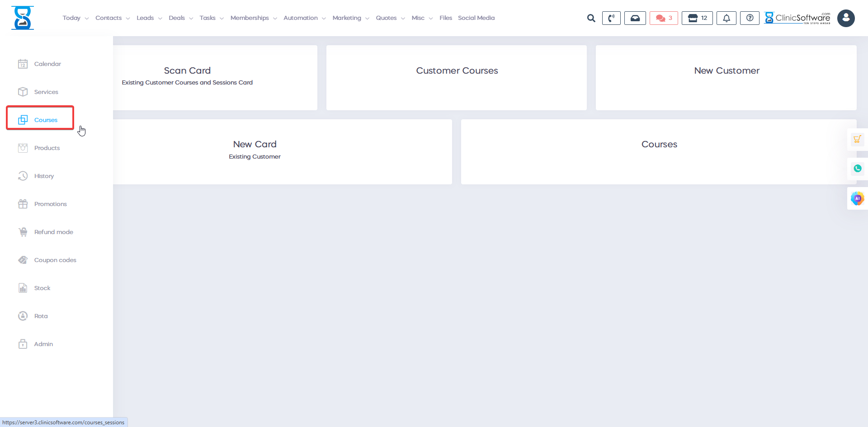Image resolution: width=868 pixels, height=427 pixels.
Task: Open Social Media in top navigation
Action: [x=476, y=18]
